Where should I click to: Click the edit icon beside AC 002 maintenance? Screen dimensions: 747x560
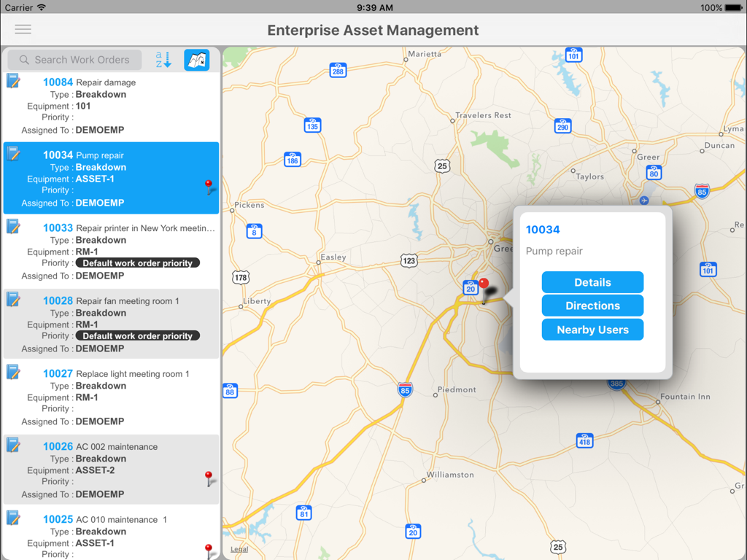(13, 445)
